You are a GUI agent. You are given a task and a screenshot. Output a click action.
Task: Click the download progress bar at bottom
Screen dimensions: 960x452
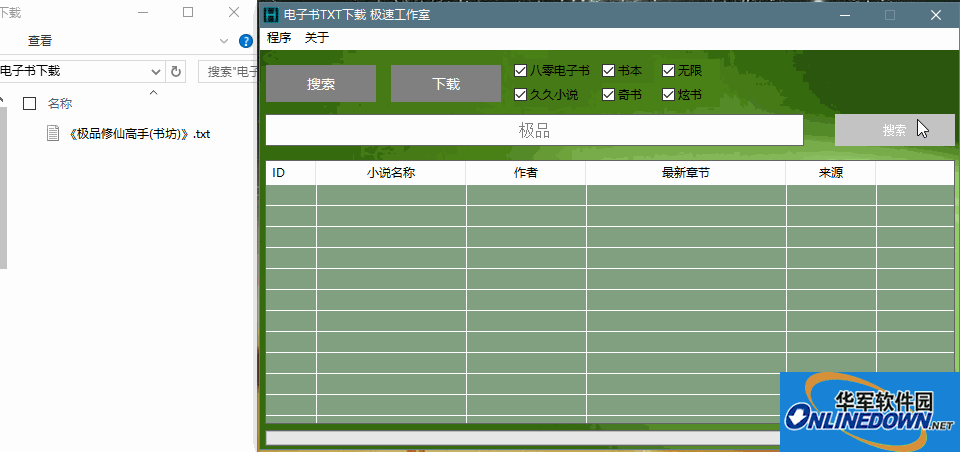click(x=523, y=439)
